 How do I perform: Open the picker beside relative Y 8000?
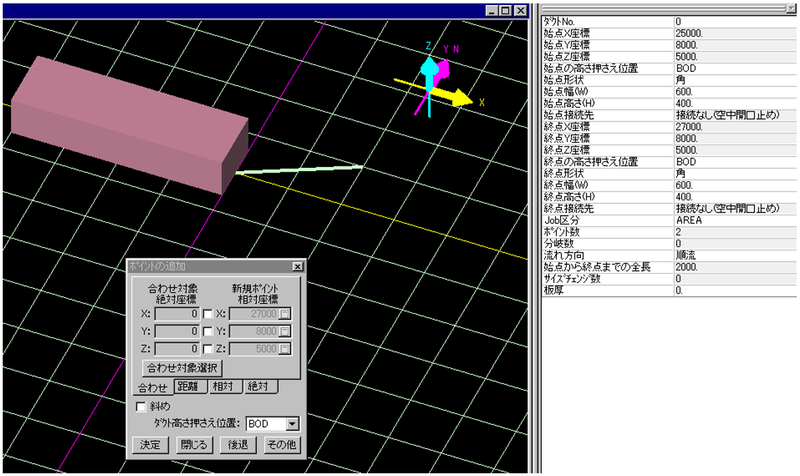coord(285,330)
